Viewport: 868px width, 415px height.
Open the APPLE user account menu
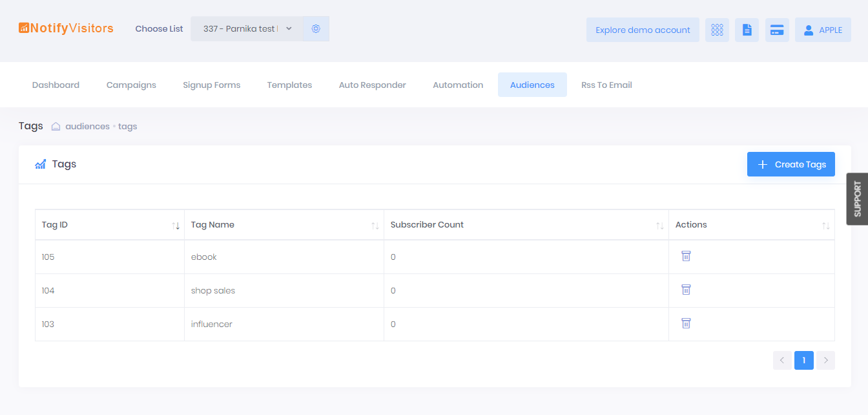coord(823,30)
